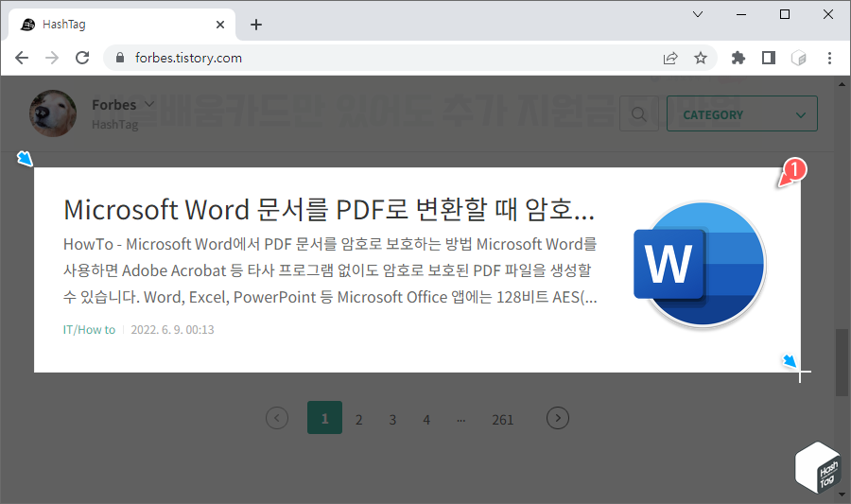851x504 pixels.
Task: Select the HashTag browser tab
Action: click(122, 25)
